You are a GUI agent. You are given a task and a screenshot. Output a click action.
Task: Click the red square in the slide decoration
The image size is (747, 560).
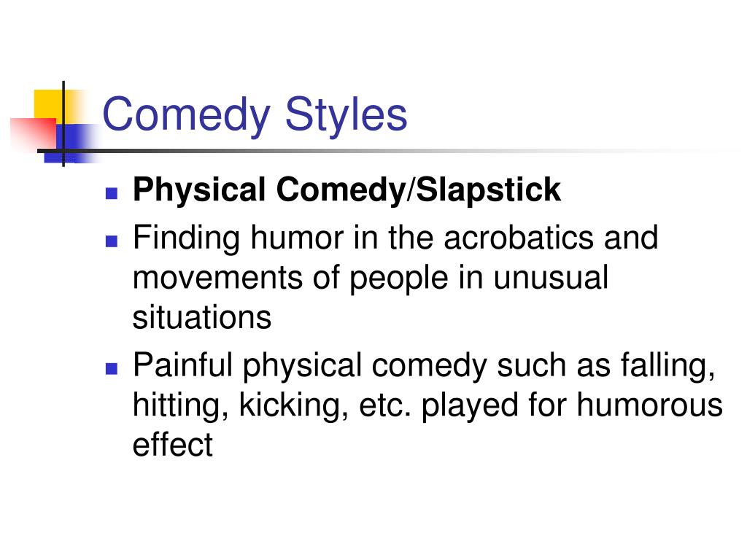(x=31, y=133)
